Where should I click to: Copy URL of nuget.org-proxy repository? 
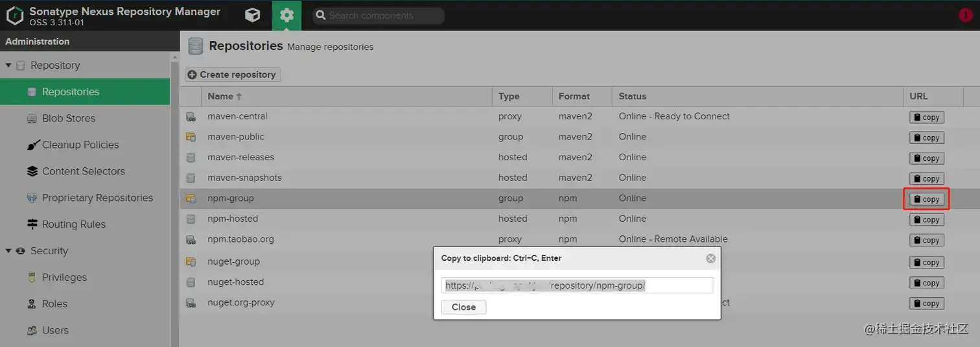[927, 304]
